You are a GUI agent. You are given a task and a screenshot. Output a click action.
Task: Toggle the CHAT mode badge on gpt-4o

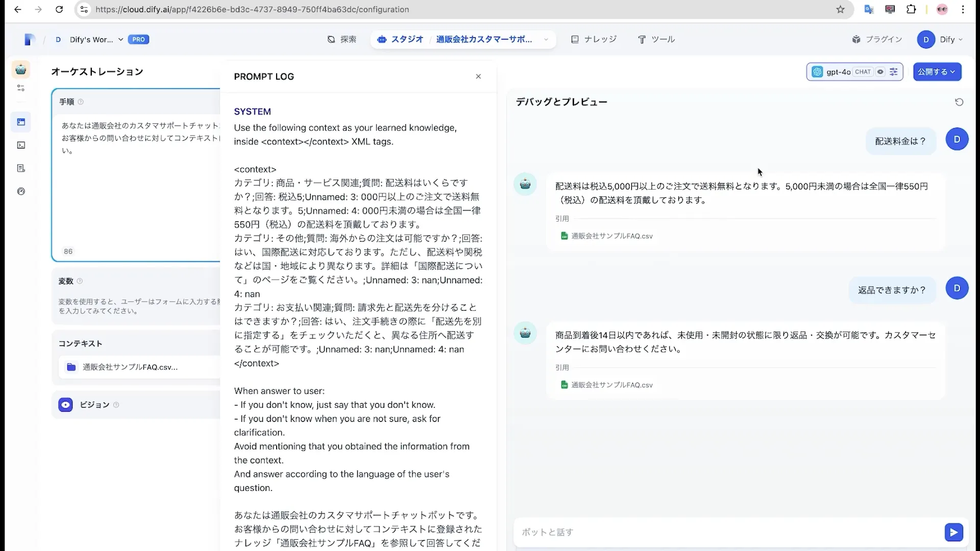tap(863, 72)
